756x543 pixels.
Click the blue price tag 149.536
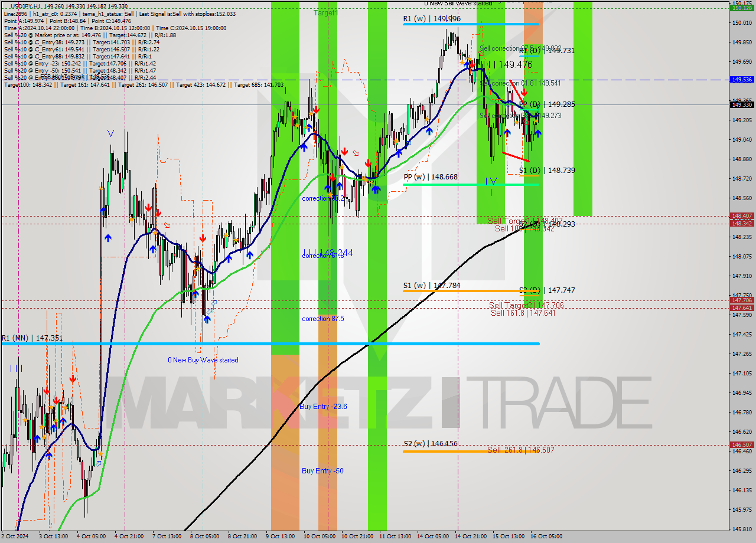coord(741,79)
